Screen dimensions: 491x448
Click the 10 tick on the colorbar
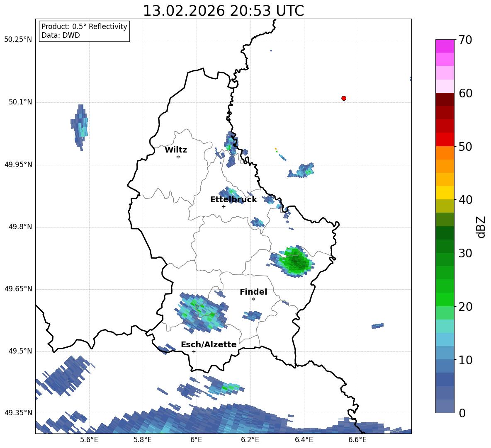pyautogui.click(x=465, y=360)
